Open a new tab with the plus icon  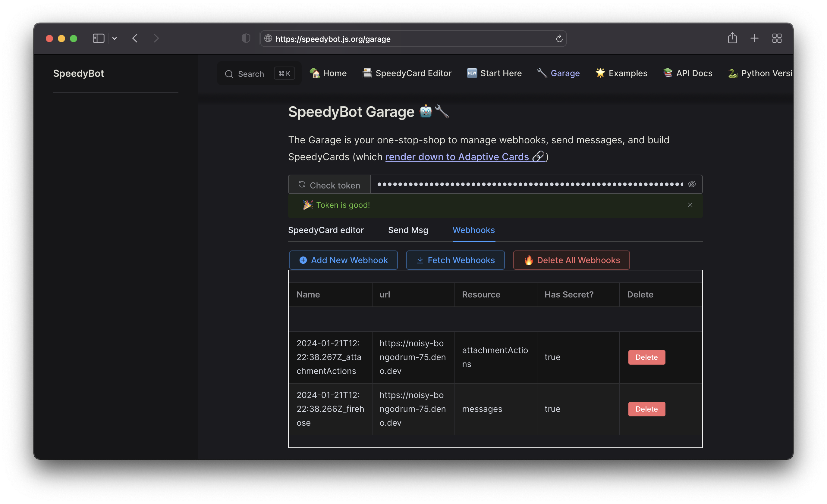click(x=754, y=38)
